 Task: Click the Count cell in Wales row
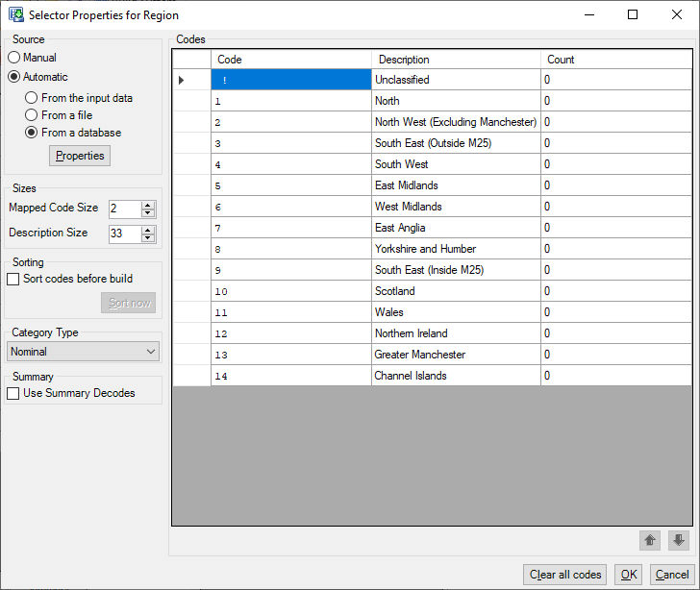pos(616,312)
